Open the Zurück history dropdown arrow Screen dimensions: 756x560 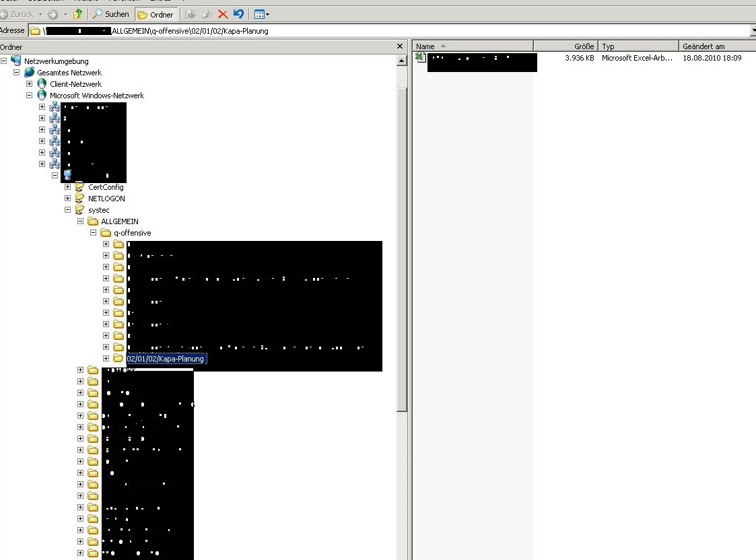point(40,14)
